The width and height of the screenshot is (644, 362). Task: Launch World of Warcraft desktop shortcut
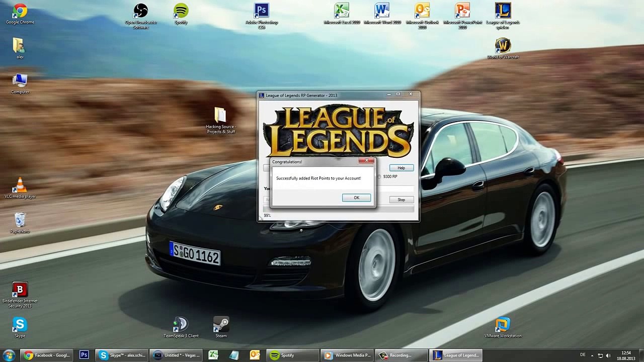coord(503,49)
